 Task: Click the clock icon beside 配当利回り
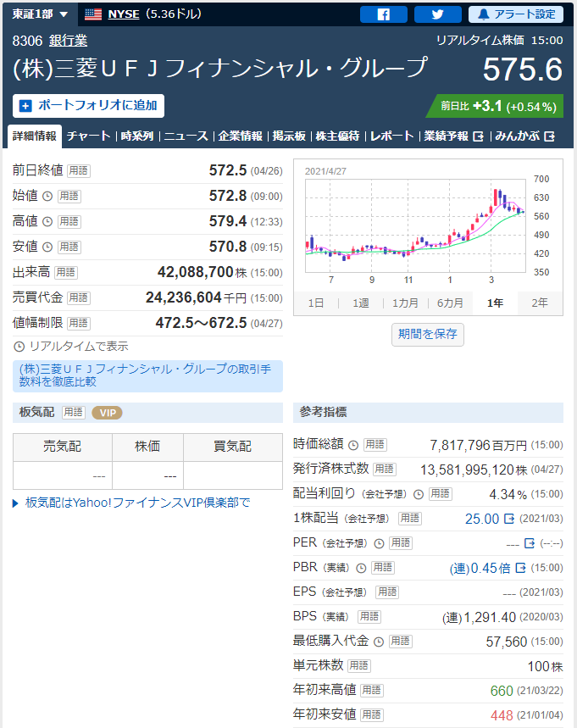[419, 494]
